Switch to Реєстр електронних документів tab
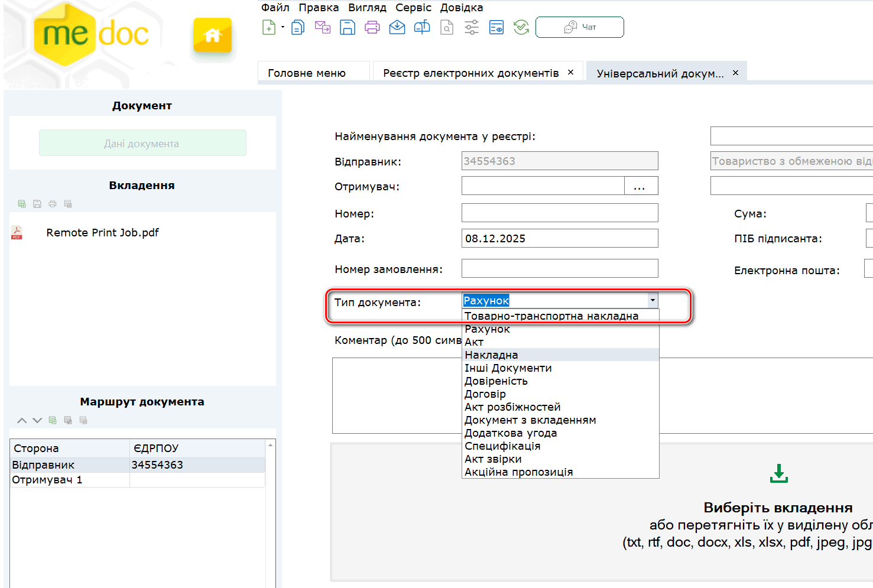This screenshot has width=873, height=588. (470, 73)
